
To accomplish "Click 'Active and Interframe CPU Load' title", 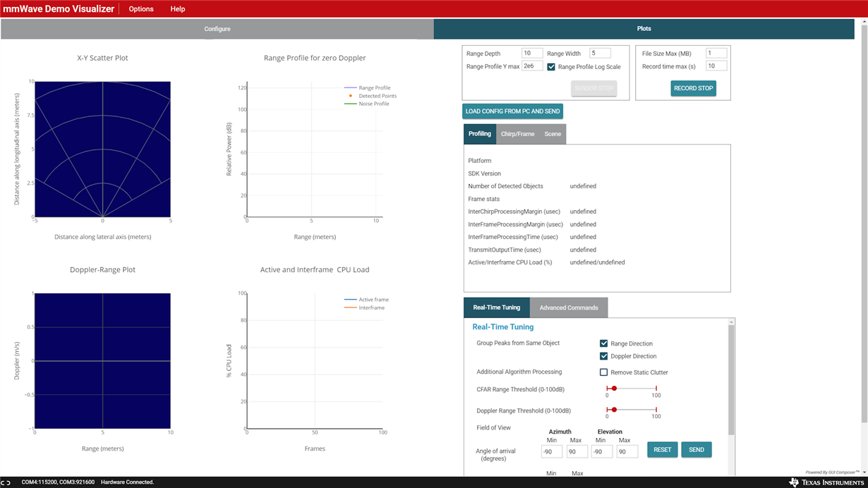I will 315,269.
